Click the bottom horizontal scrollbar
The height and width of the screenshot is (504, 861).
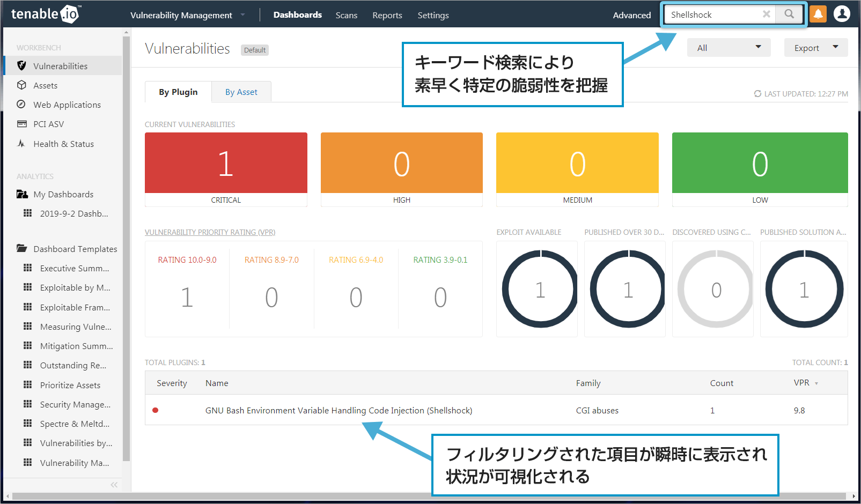pos(429,496)
